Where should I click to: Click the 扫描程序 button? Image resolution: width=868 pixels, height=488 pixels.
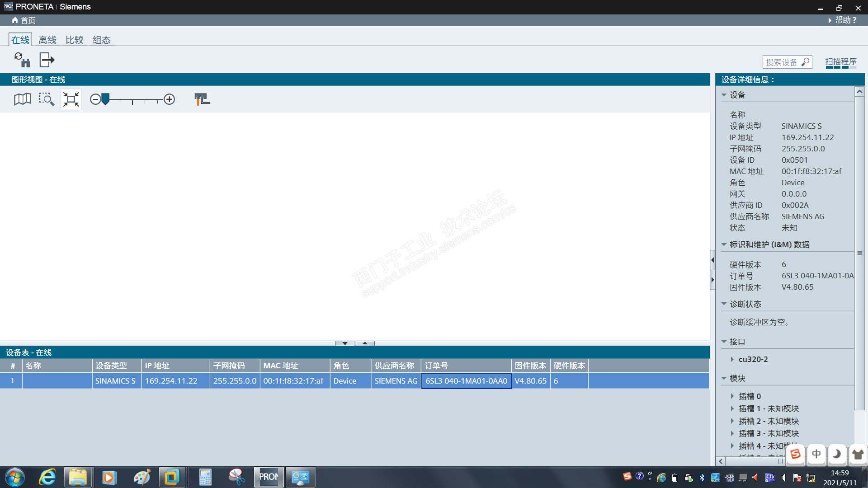click(840, 62)
